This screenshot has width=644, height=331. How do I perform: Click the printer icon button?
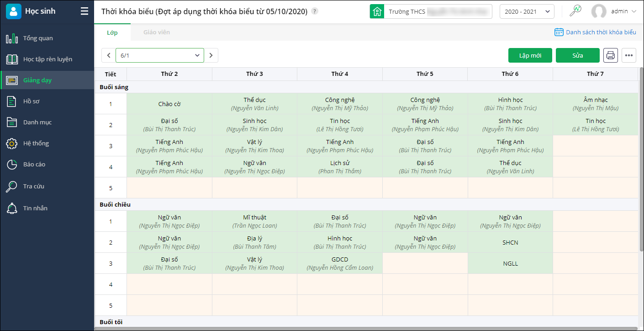(x=611, y=55)
